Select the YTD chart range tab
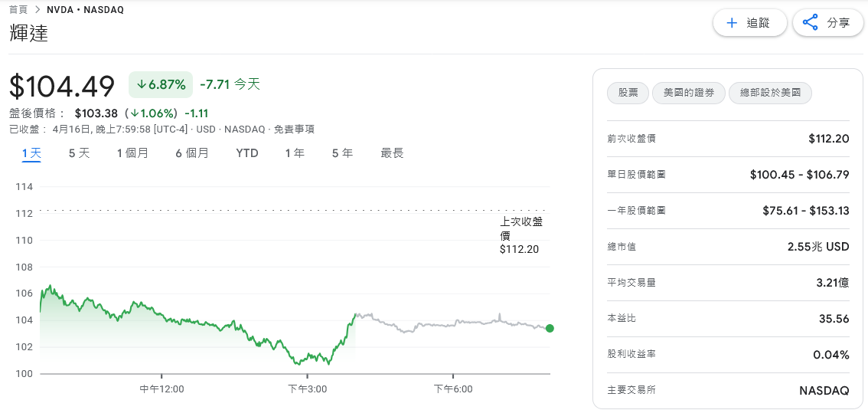868x410 pixels. point(247,153)
